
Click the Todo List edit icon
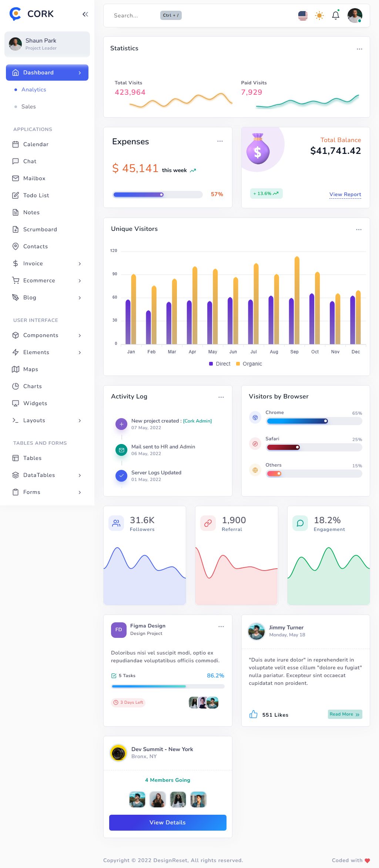(16, 195)
